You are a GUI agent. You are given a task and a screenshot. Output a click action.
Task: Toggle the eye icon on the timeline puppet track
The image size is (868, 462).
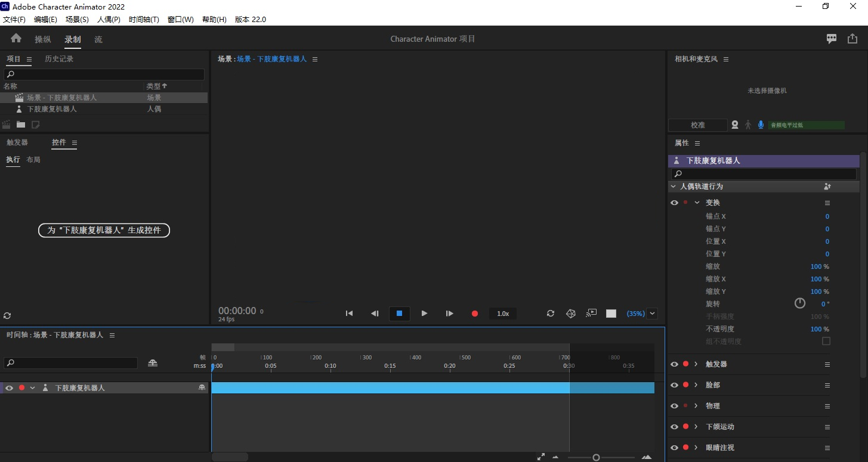[10, 387]
